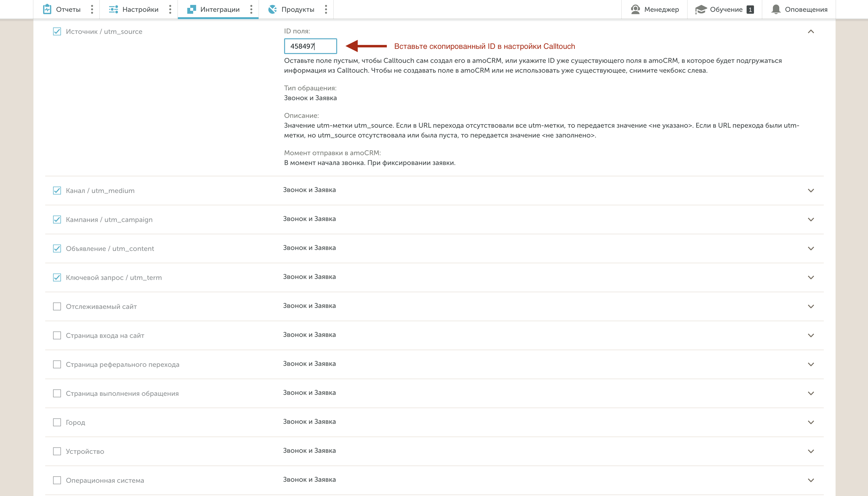Image resolution: width=868 pixels, height=496 pixels.
Task: Click the Настройки sliders icon
Action: click(x=113, y=9)
